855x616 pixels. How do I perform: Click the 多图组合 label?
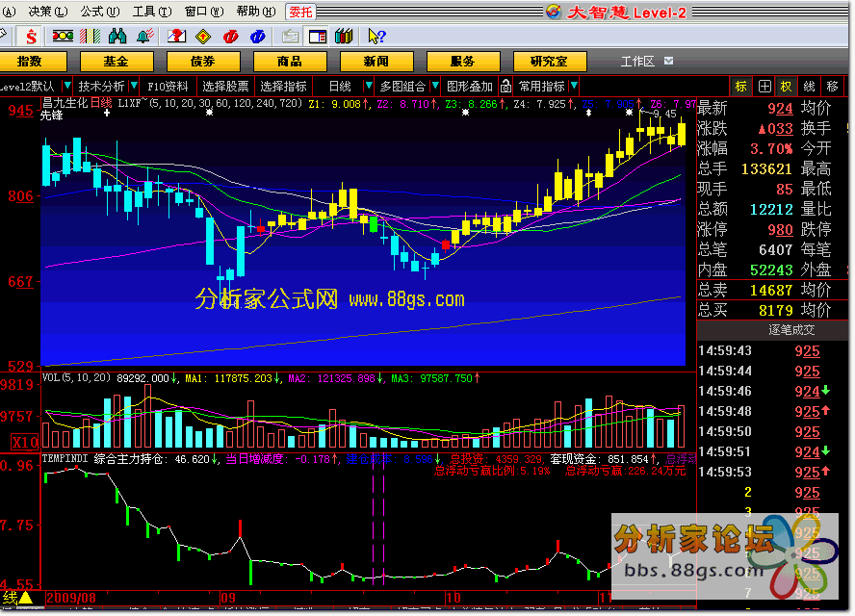[402, 86]
